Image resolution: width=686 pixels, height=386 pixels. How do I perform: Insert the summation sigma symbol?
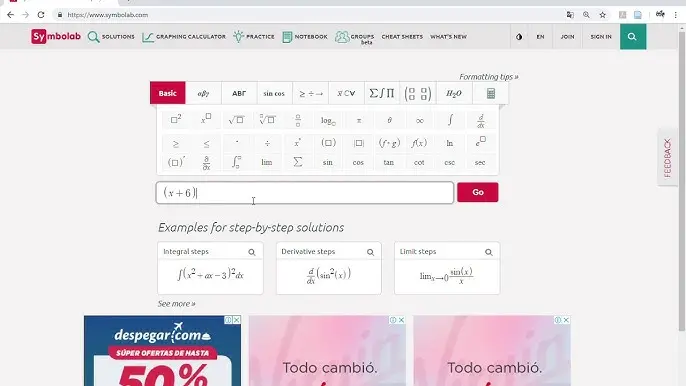(x=298, y=162)
